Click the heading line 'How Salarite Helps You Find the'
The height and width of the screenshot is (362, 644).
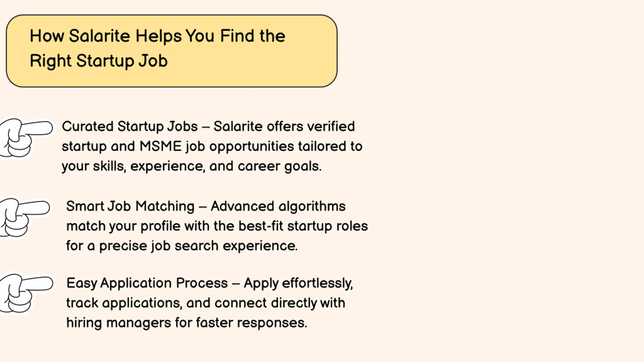(157, 36)
